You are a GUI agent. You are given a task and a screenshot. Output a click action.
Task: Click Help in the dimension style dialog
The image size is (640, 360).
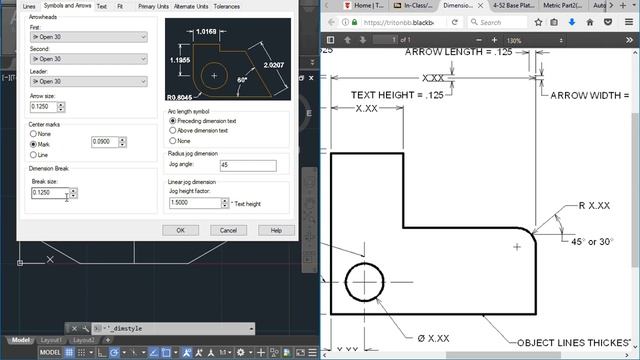point(276,230)
